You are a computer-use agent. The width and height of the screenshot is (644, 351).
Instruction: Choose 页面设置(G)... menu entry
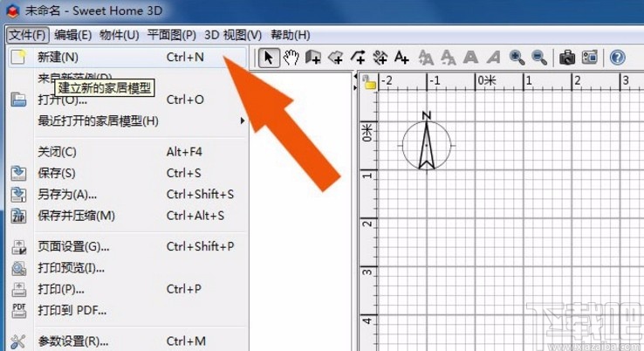coord(127,246)
